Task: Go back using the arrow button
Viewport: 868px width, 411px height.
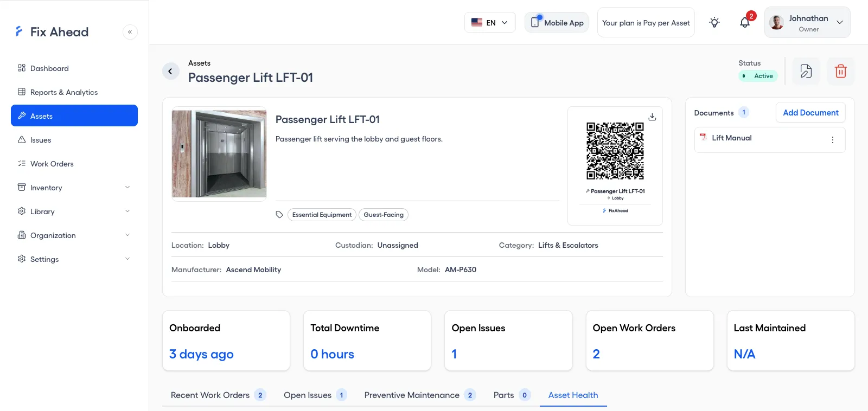Action: (x=170, y=71)
